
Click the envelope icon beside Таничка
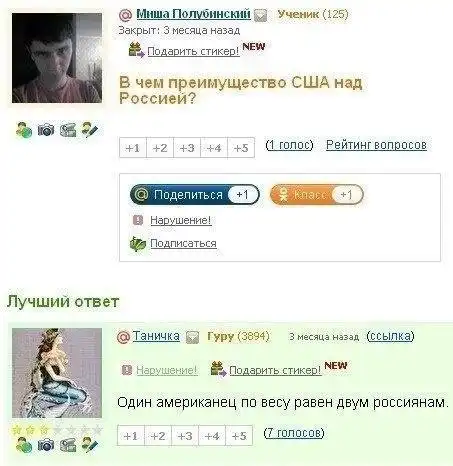(x=192, y=337)
